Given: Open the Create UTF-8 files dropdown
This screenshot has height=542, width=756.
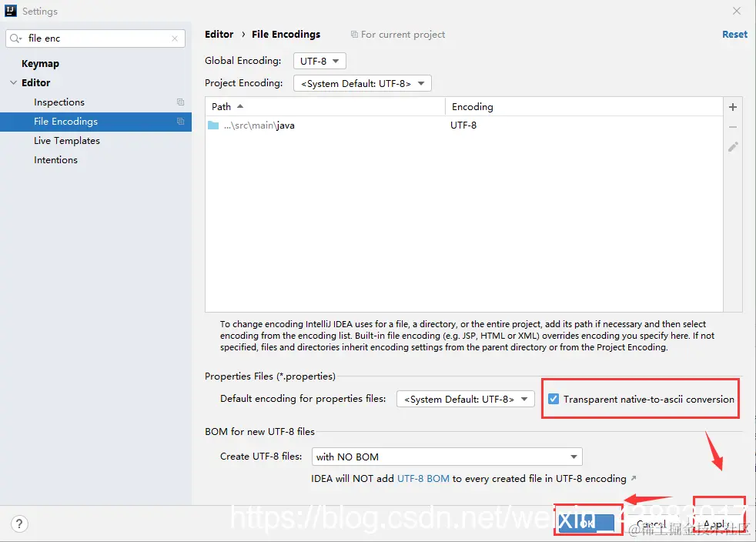Looking at the screenshot, I should coord(447,457).
